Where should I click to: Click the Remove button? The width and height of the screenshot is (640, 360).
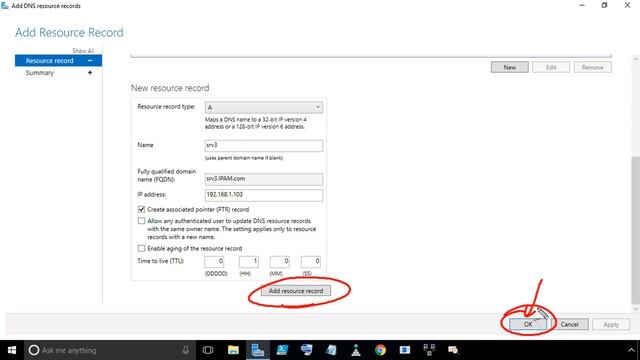click(593, 67)
